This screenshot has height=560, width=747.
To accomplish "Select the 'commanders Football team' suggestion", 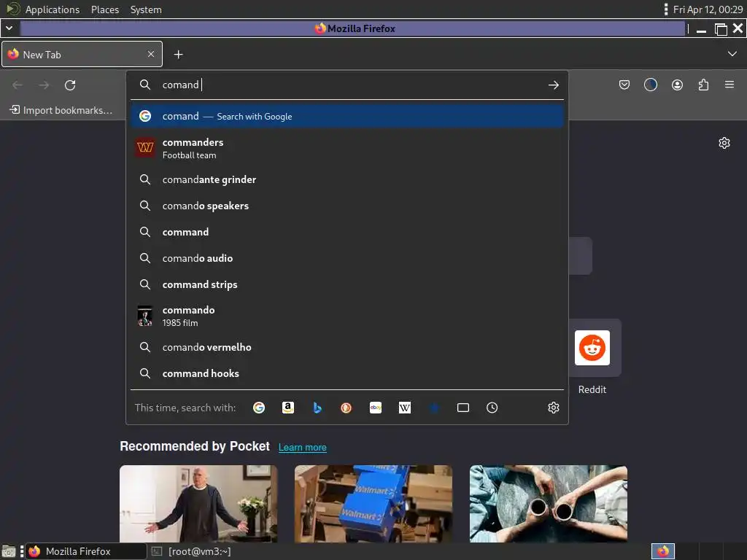I will click(347, 148).
